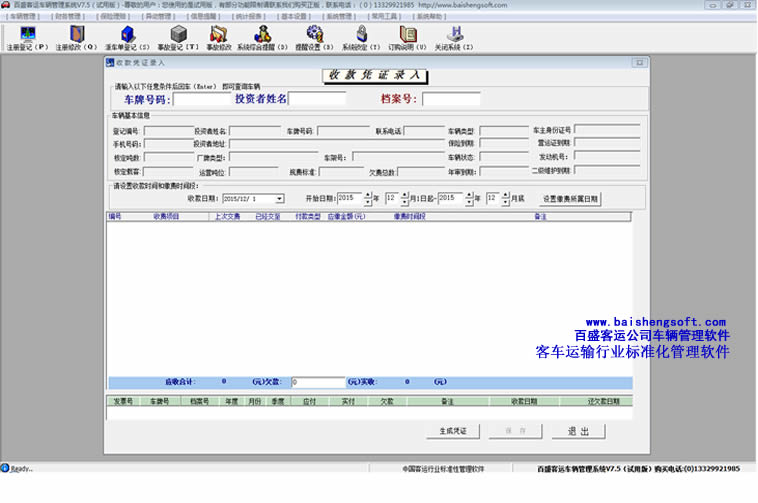Screen dimensions: 758x503
Task: Click the 车主身份证号 field
Action: click(607, 129)
